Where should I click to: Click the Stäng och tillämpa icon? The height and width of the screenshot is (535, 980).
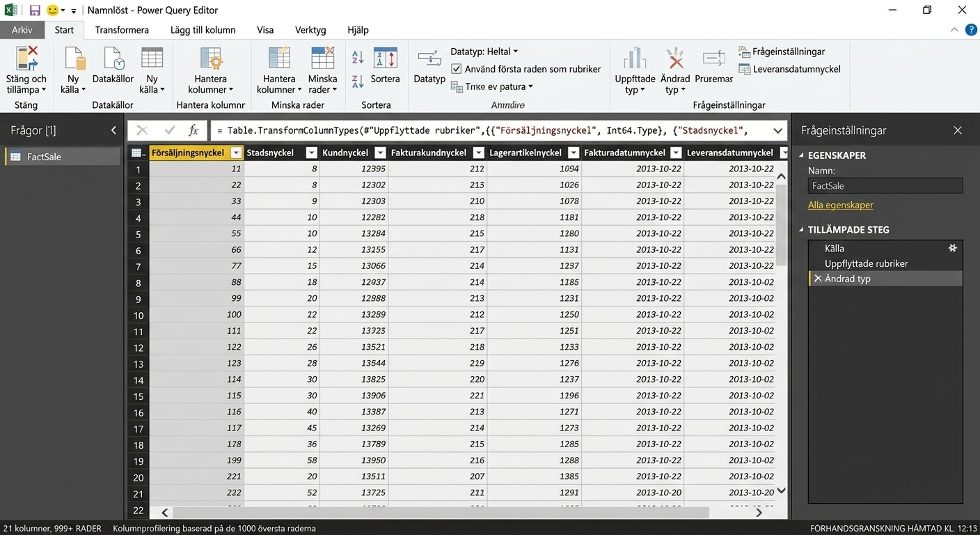tap(26, 59)
